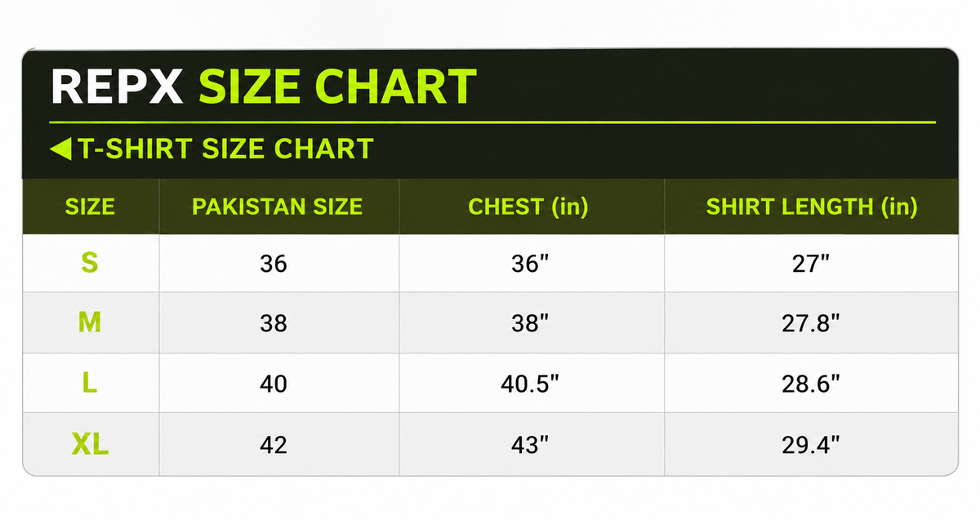Select the T-SHIRT SIZE CHART heading

tap(226, 149)
